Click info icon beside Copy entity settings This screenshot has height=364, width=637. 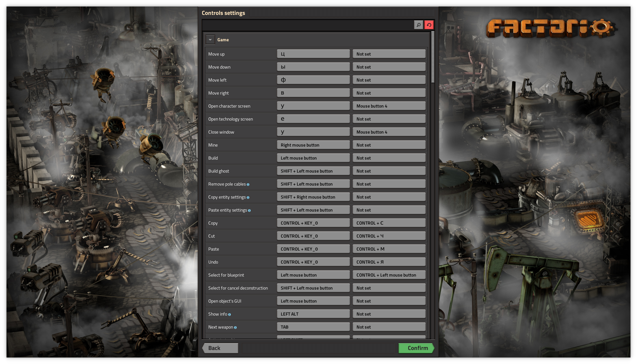[x=248, y=197]
